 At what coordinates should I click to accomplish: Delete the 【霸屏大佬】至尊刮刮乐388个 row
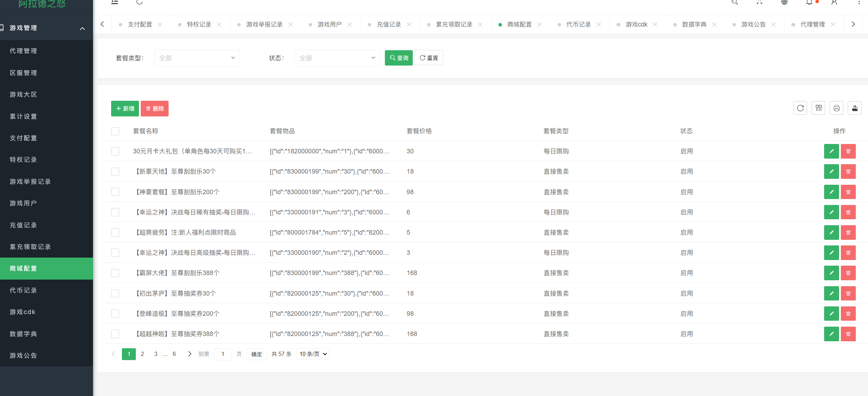(x=848, y=273)
